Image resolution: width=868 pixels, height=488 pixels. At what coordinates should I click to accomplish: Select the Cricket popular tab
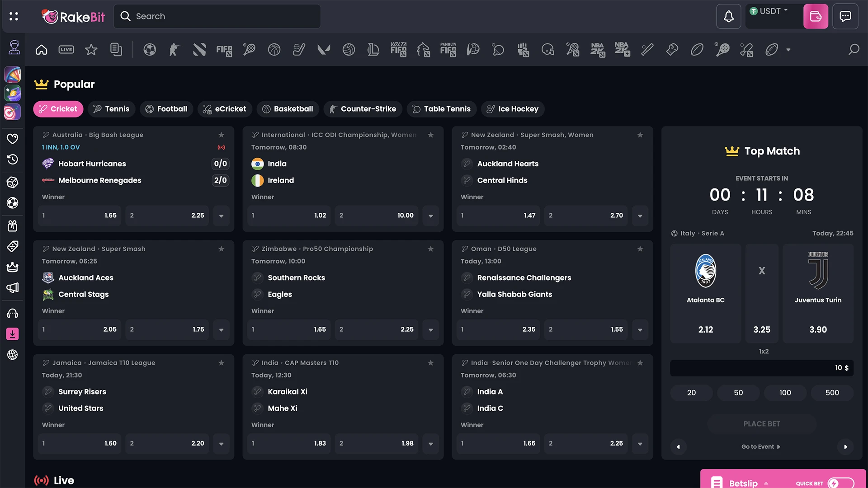pos(58,109)
